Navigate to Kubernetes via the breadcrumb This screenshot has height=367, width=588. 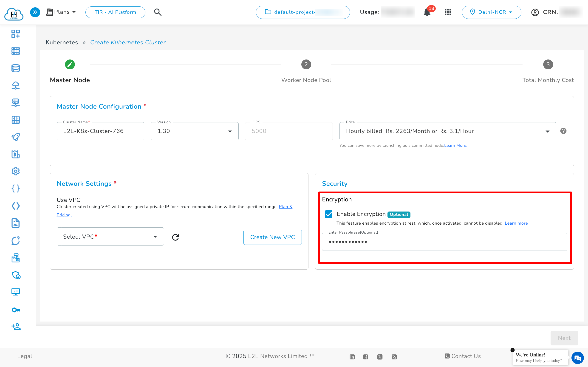click(x=62, y=42)
